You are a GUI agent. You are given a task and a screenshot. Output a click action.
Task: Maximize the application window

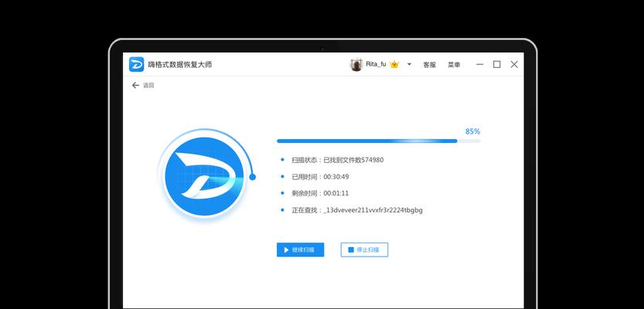click(497, 64)
